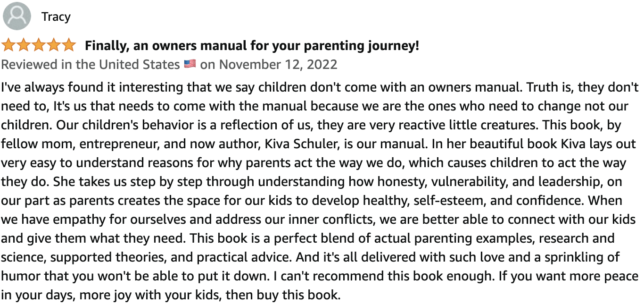The height and width of the screenshot is (305, 644).
Task: Open the review title about owners manual
Action: (x=252, y=46)
